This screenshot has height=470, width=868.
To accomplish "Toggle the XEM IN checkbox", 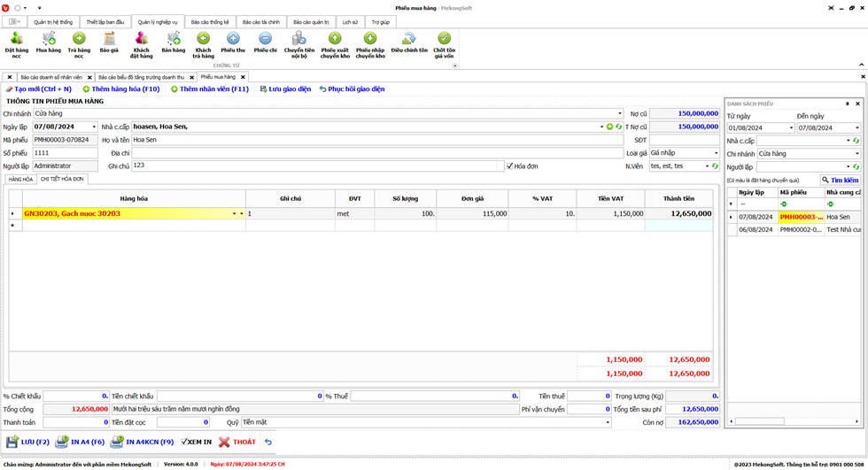I will pyautogui.click(x=185, y=442).
